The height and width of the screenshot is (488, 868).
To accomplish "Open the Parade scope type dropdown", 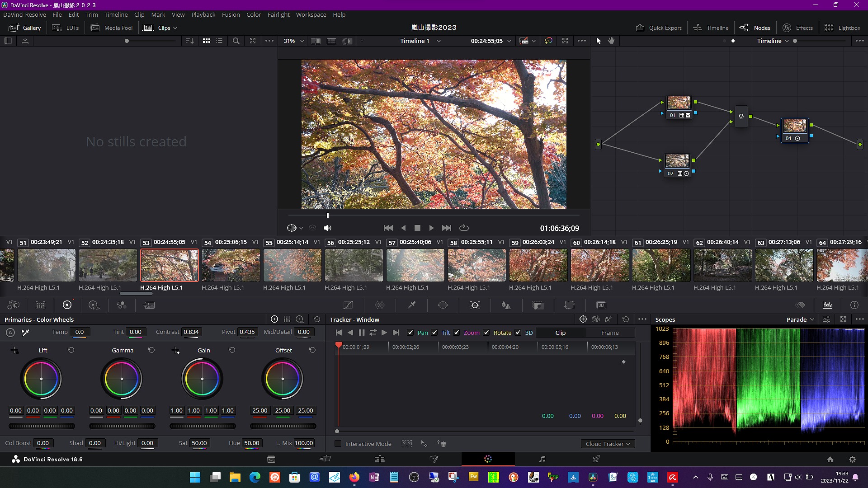I will tap(800, 319).
